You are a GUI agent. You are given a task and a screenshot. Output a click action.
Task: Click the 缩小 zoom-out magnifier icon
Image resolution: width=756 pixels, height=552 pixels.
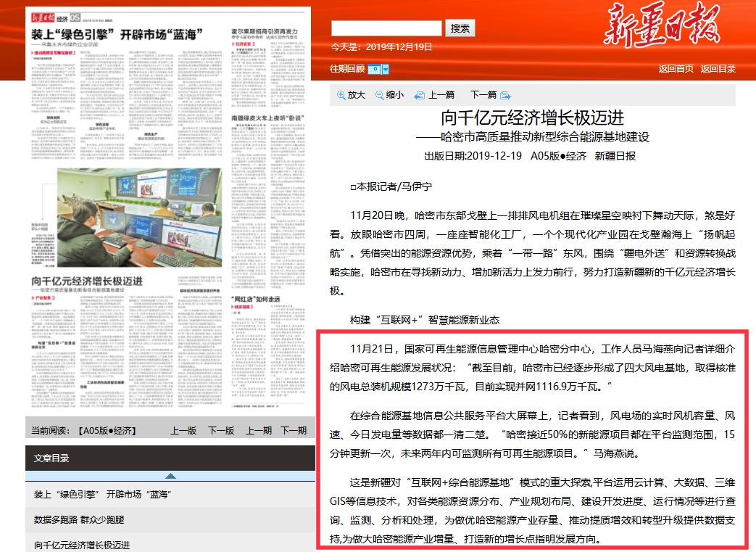(x=380, y=95)
